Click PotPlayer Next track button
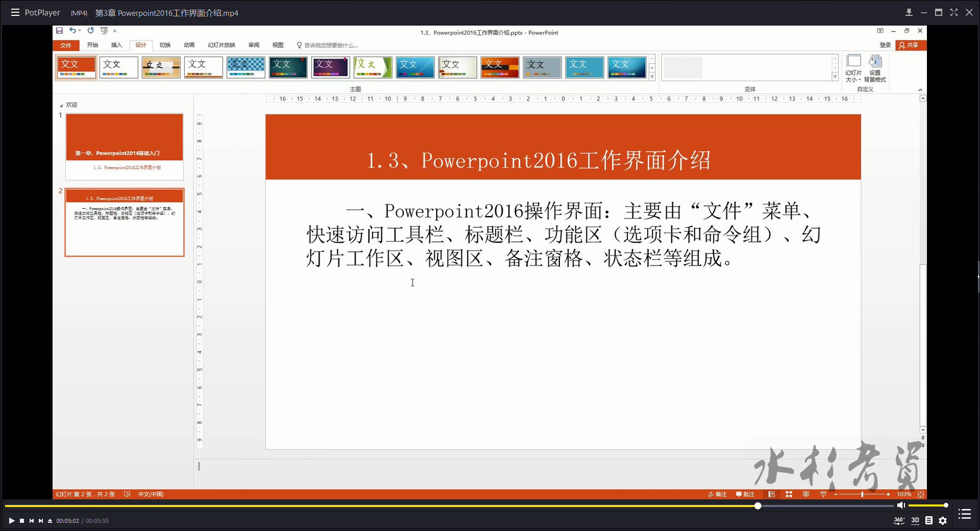 point(41,521)
